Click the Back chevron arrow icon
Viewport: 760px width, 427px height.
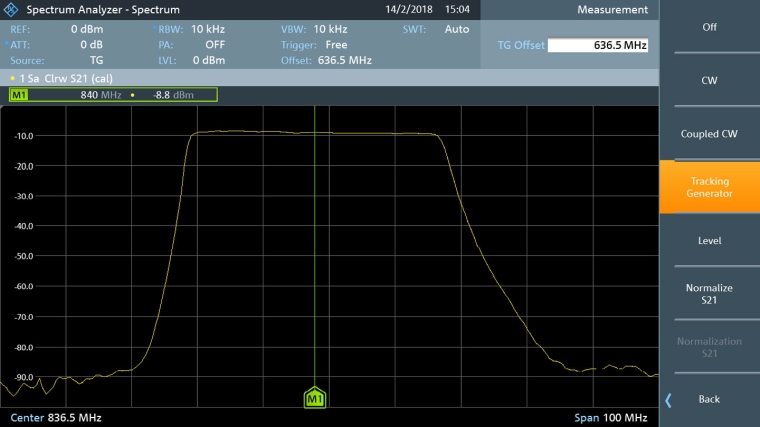click(x=669, y=400)
